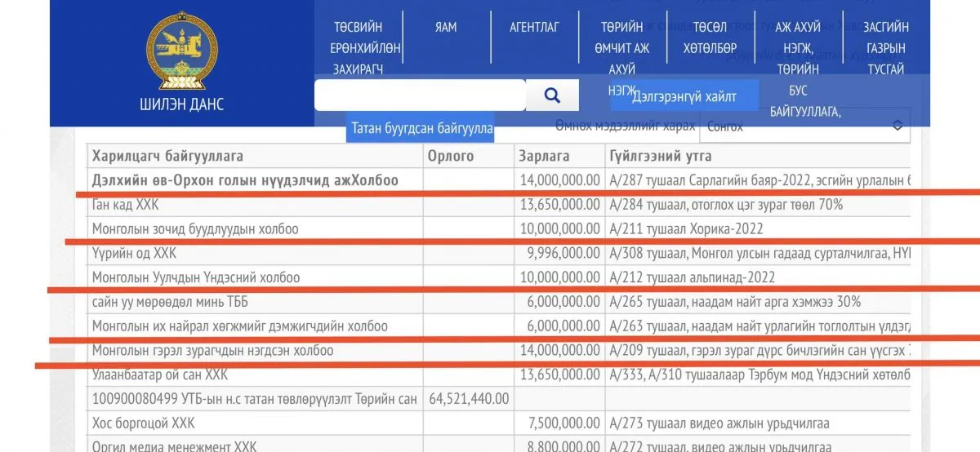This screenshot has height=452, width=980.
Task: Click the 9,996,000.00 expense value
Action: [x=563, y=254]
